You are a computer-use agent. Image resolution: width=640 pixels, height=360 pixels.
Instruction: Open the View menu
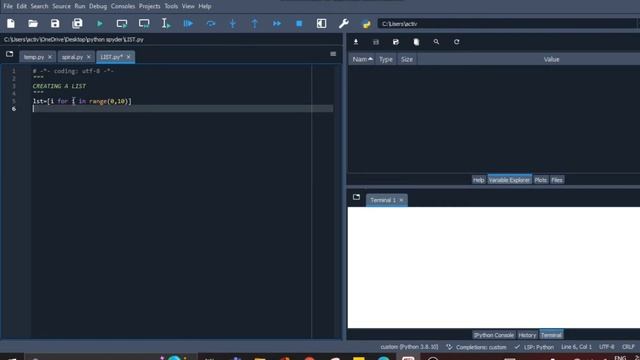(188, 6)
